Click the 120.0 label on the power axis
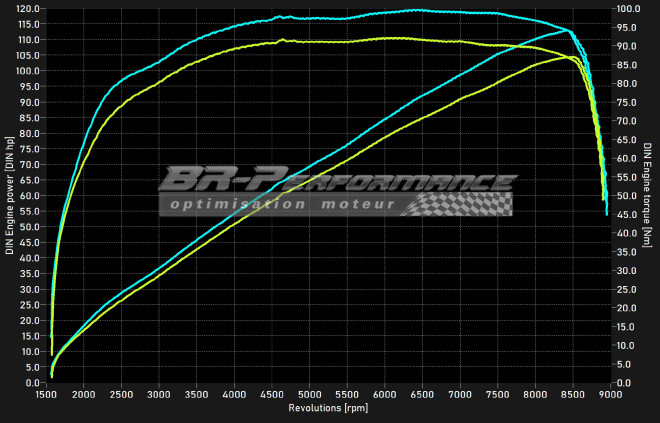 click(x=29, y=9)
